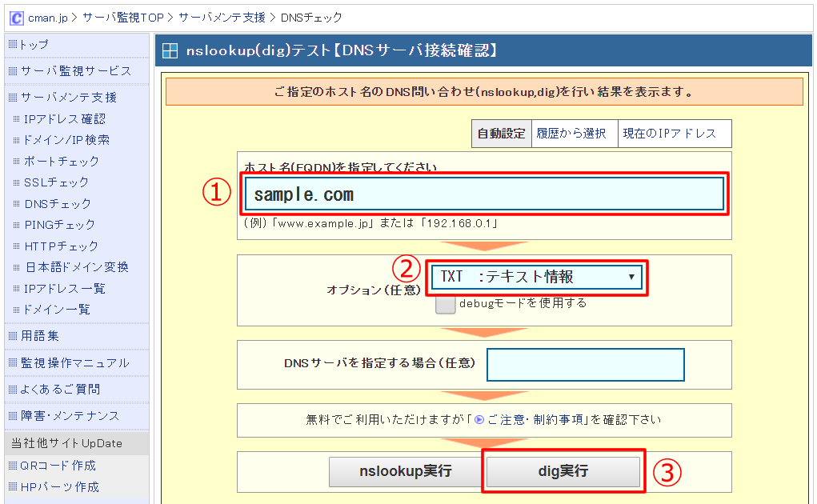Open 用語集 sidebar item
This screenshot has width=817, height=504.
pyautogui.click(x=39, y=336)
